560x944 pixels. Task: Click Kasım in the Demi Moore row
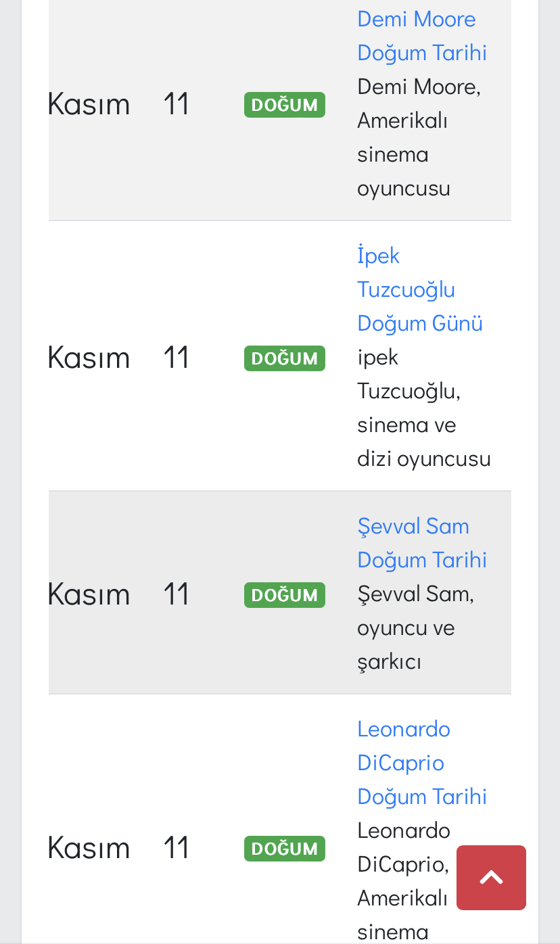click(x=89, y=105)
